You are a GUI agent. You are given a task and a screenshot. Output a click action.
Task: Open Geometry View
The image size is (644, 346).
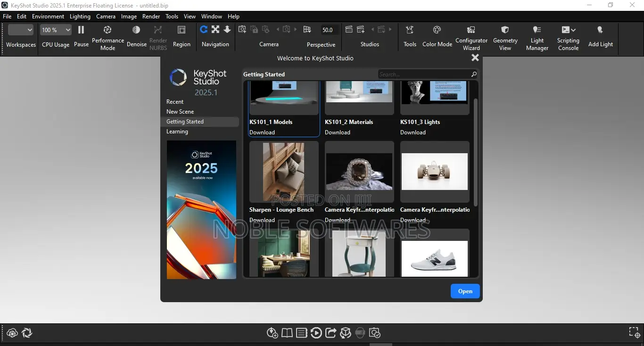click(x=505, y=38)
